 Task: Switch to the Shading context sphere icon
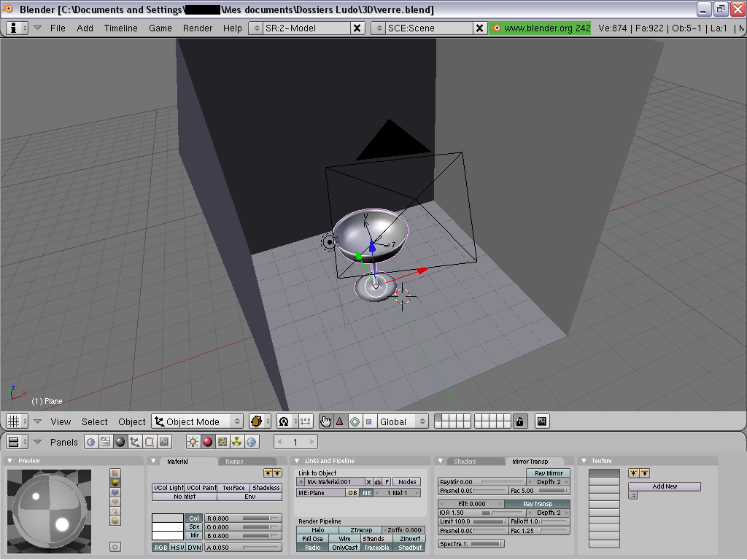point(120,442)
